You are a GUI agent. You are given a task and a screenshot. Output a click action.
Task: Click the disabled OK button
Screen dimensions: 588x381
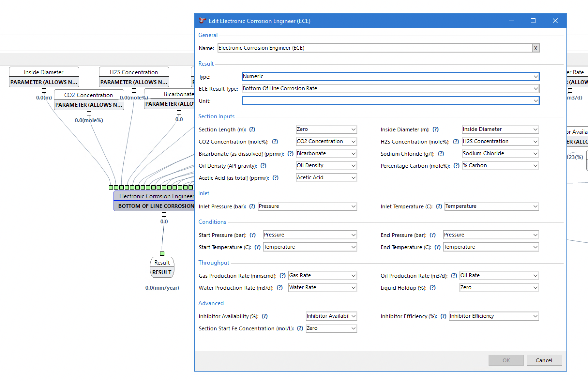[506, 360]
